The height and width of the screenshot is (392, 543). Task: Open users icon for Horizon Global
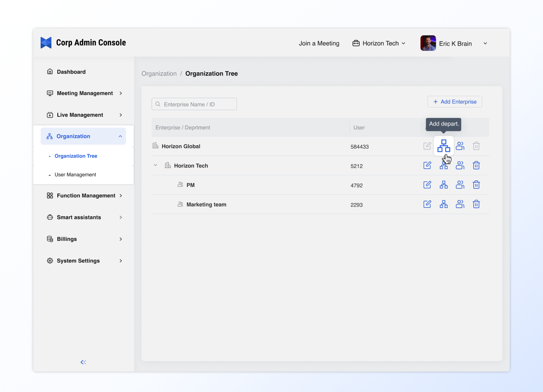[460, 146]
